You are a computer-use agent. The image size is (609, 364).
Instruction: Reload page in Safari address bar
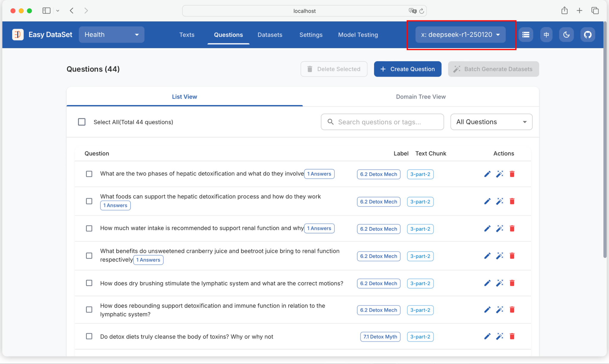421,11
